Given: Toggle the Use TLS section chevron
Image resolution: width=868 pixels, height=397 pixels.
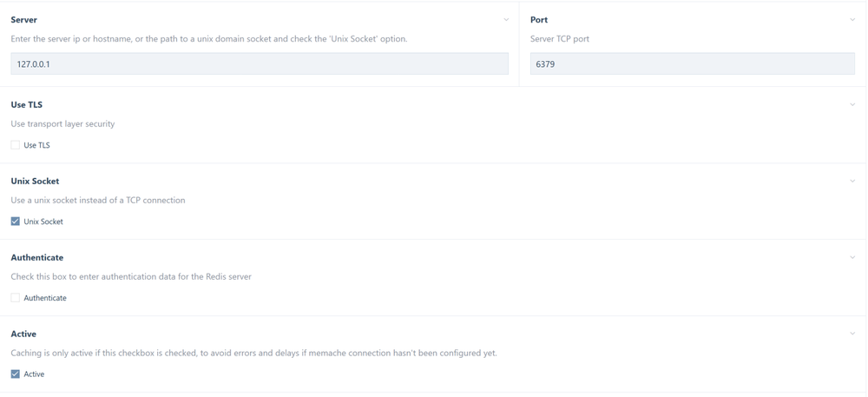Looking at the screenshot, I should point(852,104).
